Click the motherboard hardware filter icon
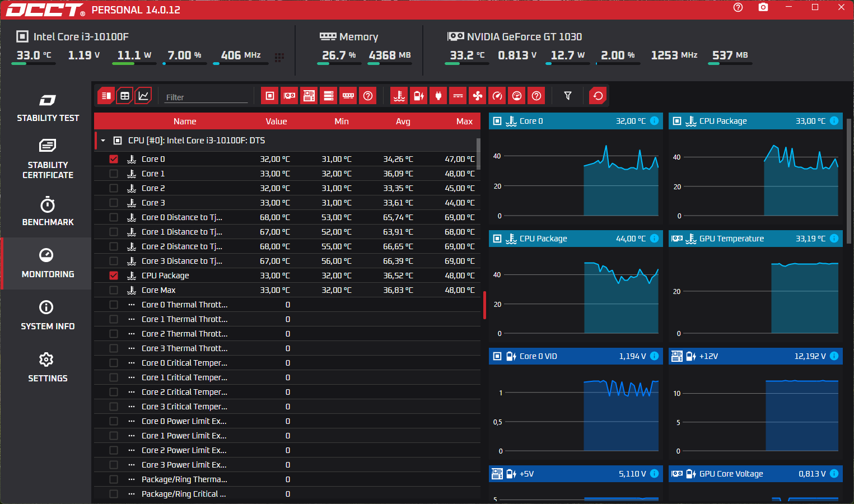 click(x=309, y=96)
